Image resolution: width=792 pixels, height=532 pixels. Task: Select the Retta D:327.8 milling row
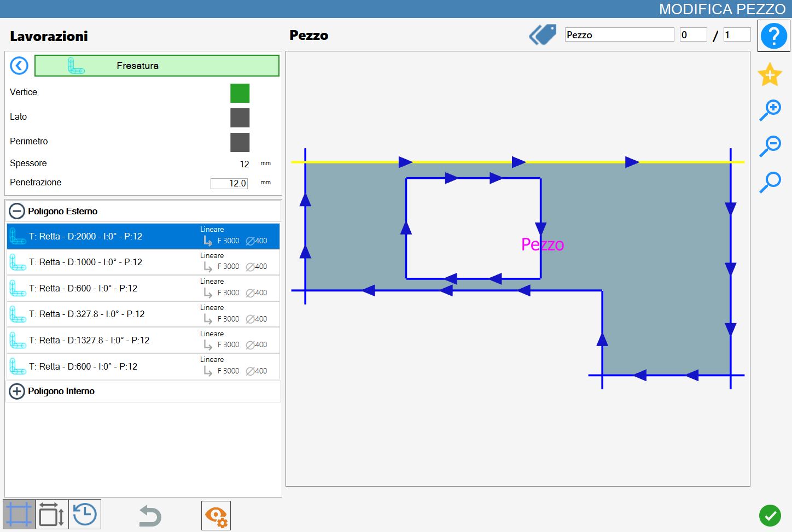click(x=143, y=314)
